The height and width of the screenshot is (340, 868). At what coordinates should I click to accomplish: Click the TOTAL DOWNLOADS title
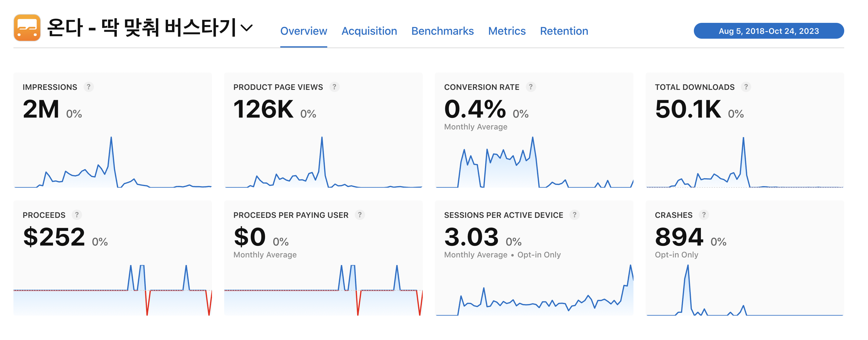pos(695,87)
